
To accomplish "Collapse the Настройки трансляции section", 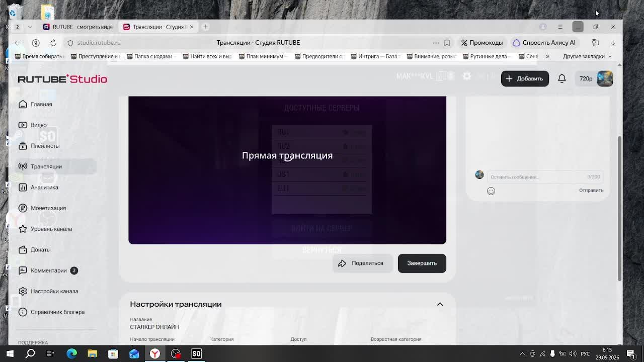I will tap(440, 304).
